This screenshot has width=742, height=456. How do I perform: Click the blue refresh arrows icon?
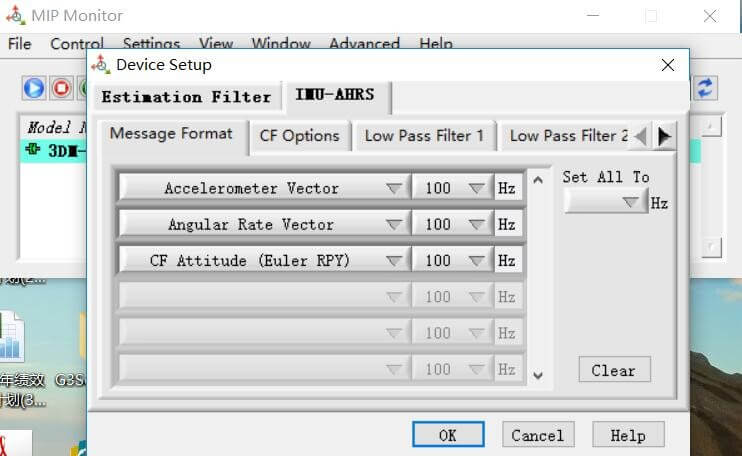(x=706, y=88)
